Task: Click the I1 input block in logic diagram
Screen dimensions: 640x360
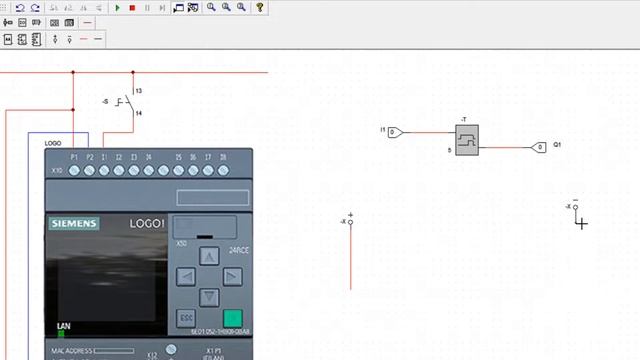Action: (395, 132)
